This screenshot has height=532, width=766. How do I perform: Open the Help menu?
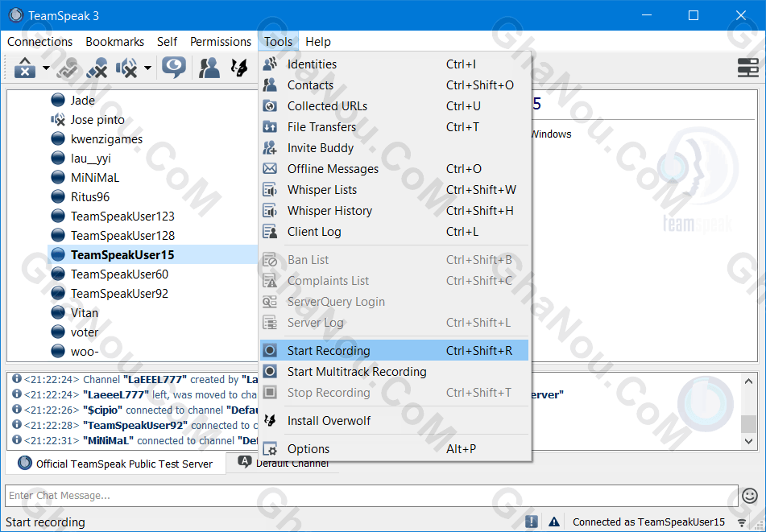coord(318,42)
